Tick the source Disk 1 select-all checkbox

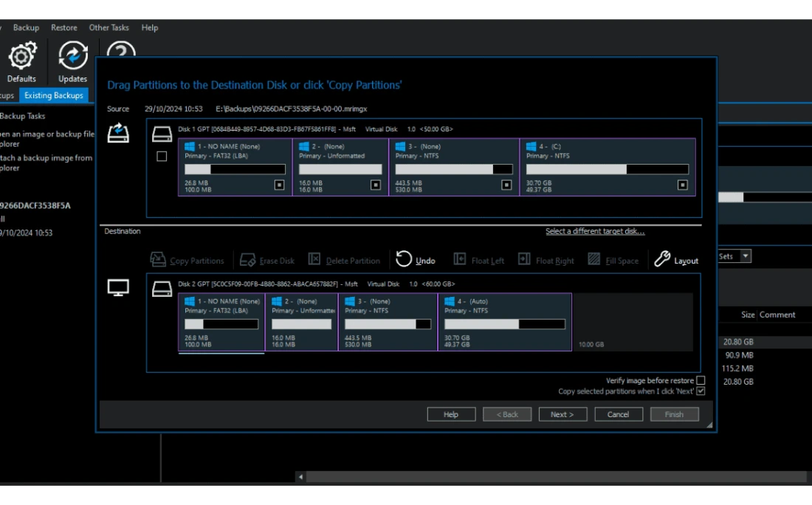[162, 157]
